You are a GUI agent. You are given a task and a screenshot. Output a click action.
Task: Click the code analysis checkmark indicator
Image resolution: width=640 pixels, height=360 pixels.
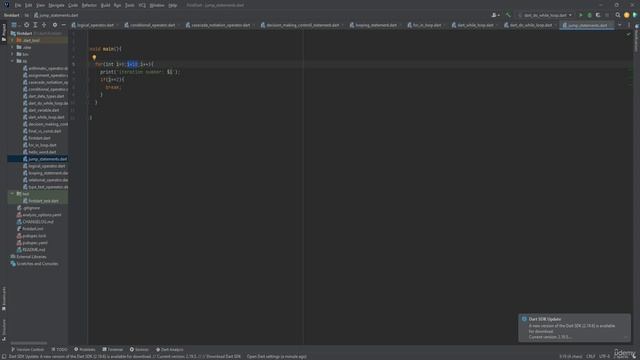629,34
